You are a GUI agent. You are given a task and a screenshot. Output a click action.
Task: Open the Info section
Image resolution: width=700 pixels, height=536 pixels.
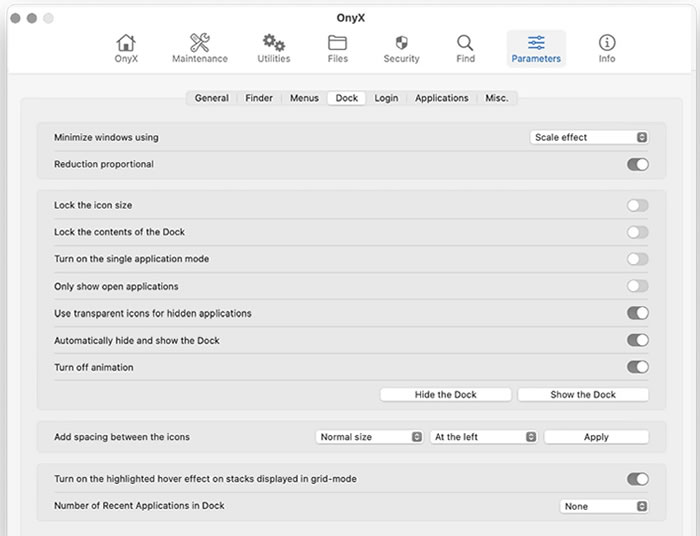click(x=607, y=49)
